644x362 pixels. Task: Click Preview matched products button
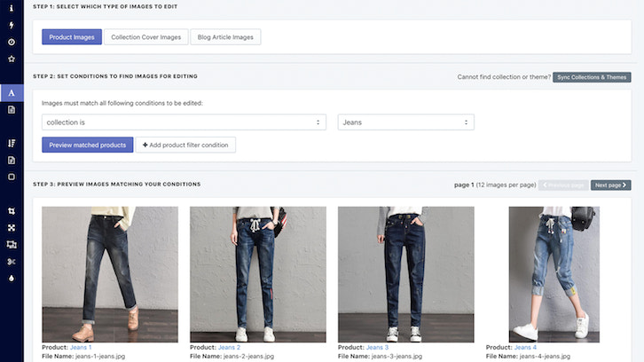88,145
